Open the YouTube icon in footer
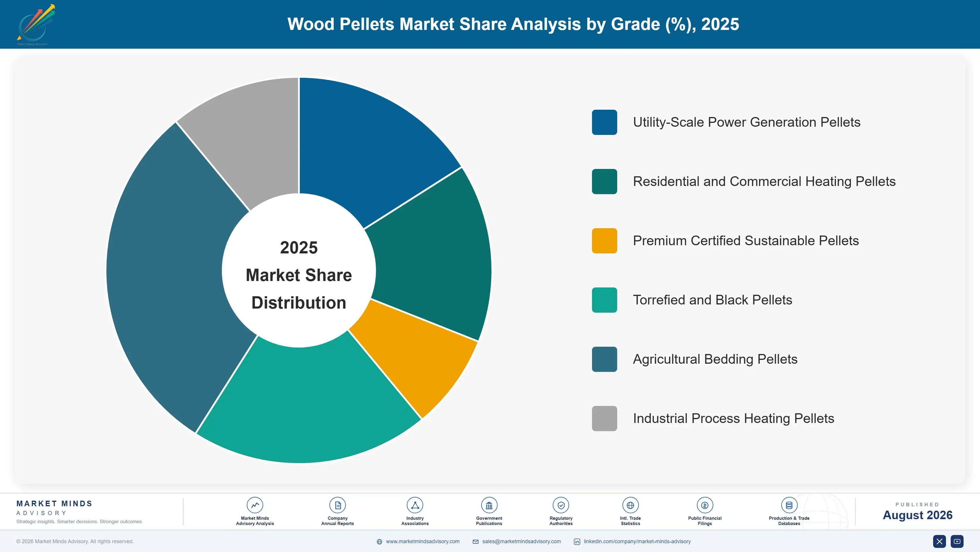 [x=957, y=541]
